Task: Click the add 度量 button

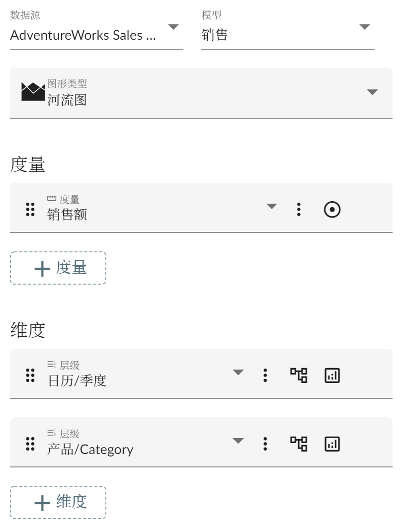Action: 58,268
